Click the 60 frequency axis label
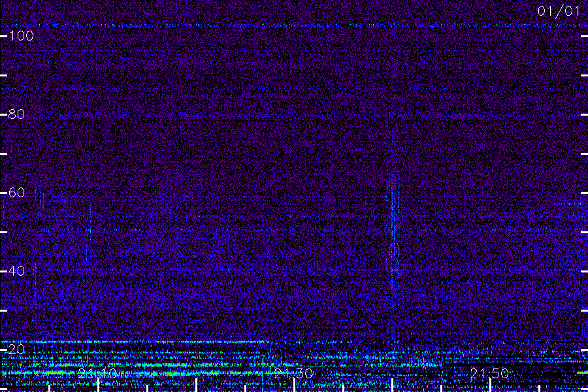The height and width of the screenshot is (392, 588). [16, 193]
